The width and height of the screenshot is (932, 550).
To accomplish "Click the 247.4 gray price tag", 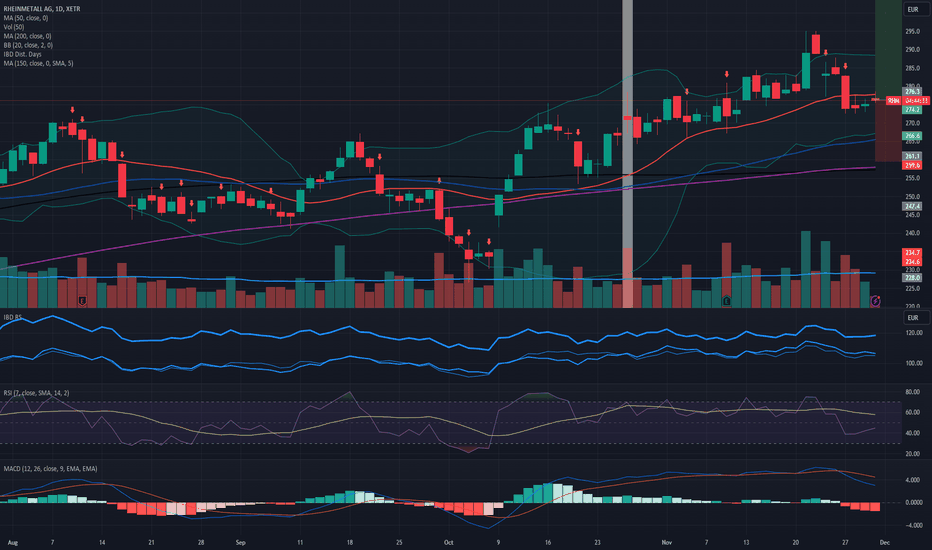I will (912, 206).
